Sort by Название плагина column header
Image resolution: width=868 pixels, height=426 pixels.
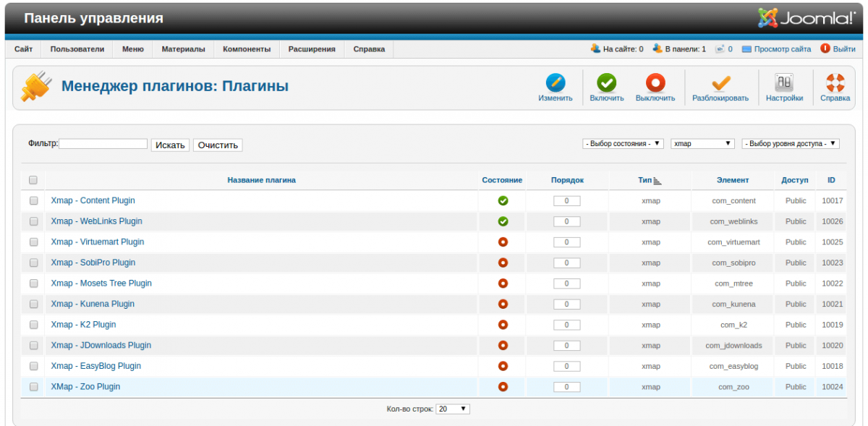pyautogui.click(x=261, y=180)
